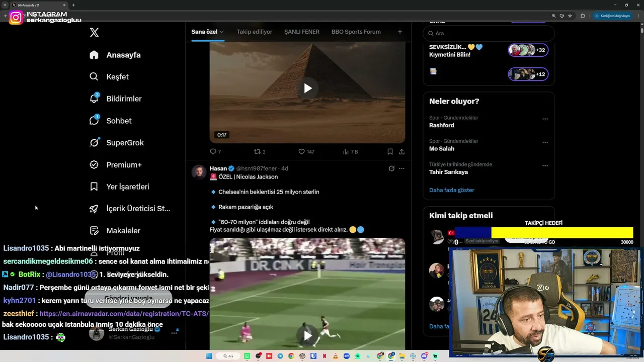The height and width of the screenshot is (362, 644).
Task: Open the browser tab search dropdown
Action: [x=5, y=5]
